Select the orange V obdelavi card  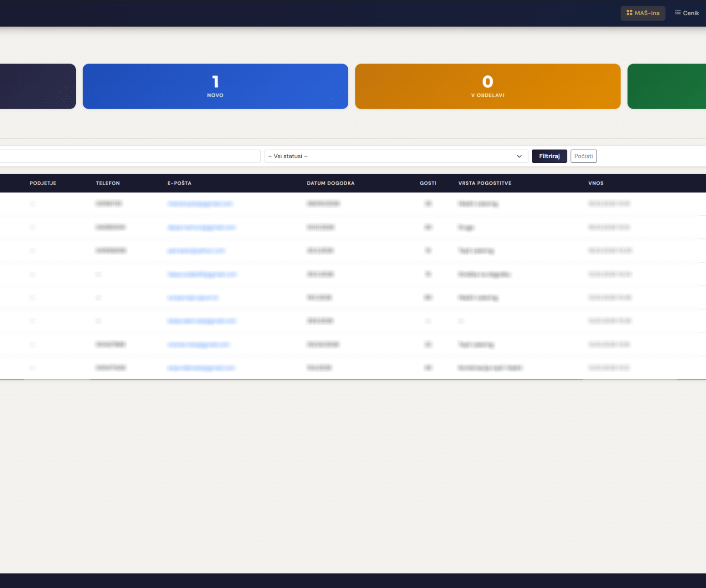coord(488,87)
